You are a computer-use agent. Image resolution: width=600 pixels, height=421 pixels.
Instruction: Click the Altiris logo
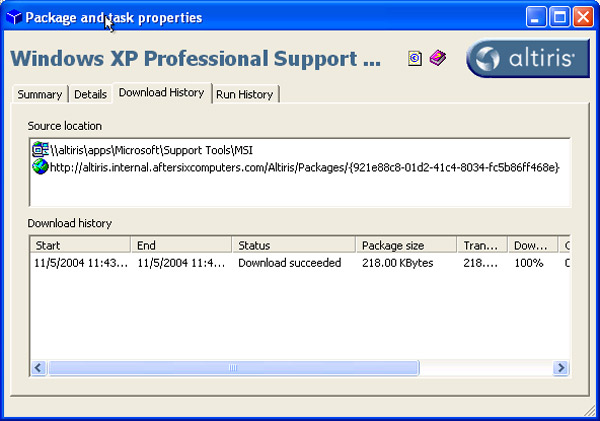[x=528, y=58]
